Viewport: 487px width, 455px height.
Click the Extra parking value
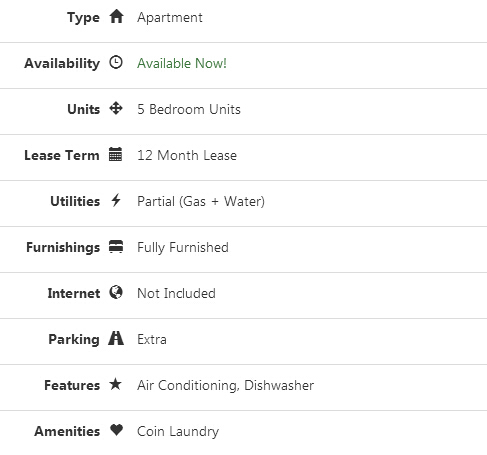[x=152, y=339]
